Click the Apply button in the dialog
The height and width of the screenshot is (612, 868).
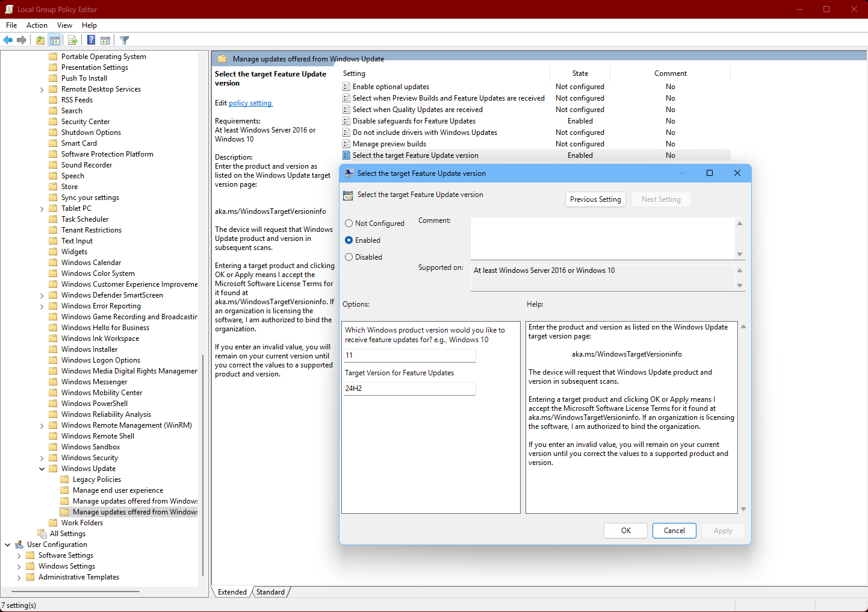click(723, 531)
